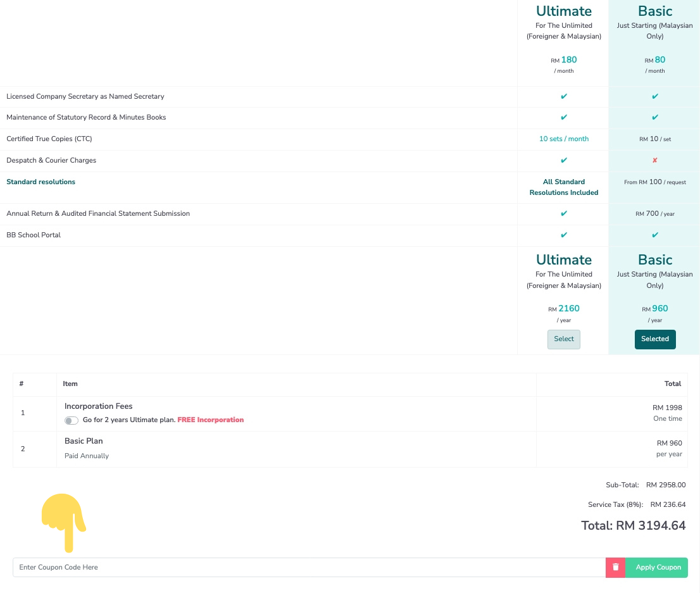
Task: Click the 'Item' column header
Action: point(70,384)
